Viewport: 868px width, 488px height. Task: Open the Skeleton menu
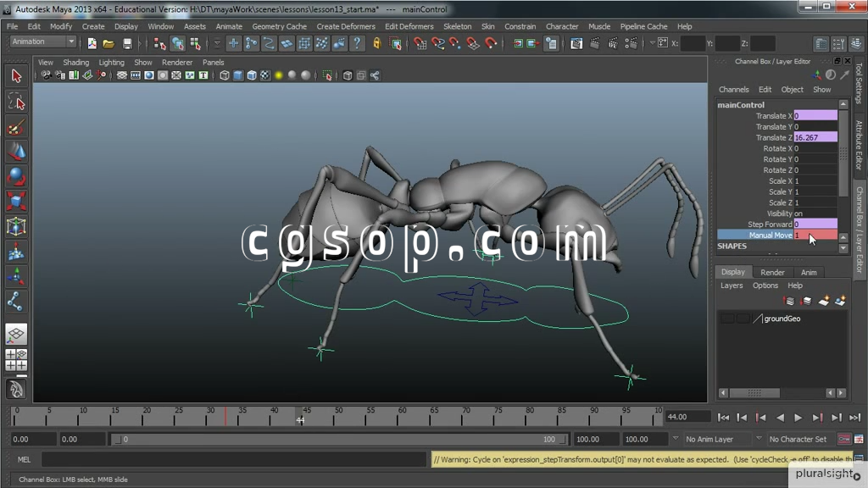tap(457, 26)
